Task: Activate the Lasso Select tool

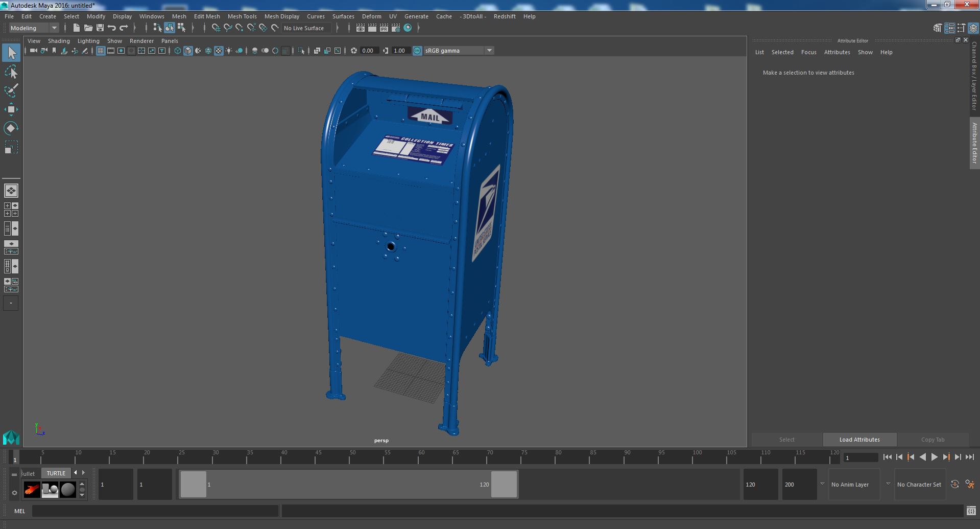Action: 11,72
